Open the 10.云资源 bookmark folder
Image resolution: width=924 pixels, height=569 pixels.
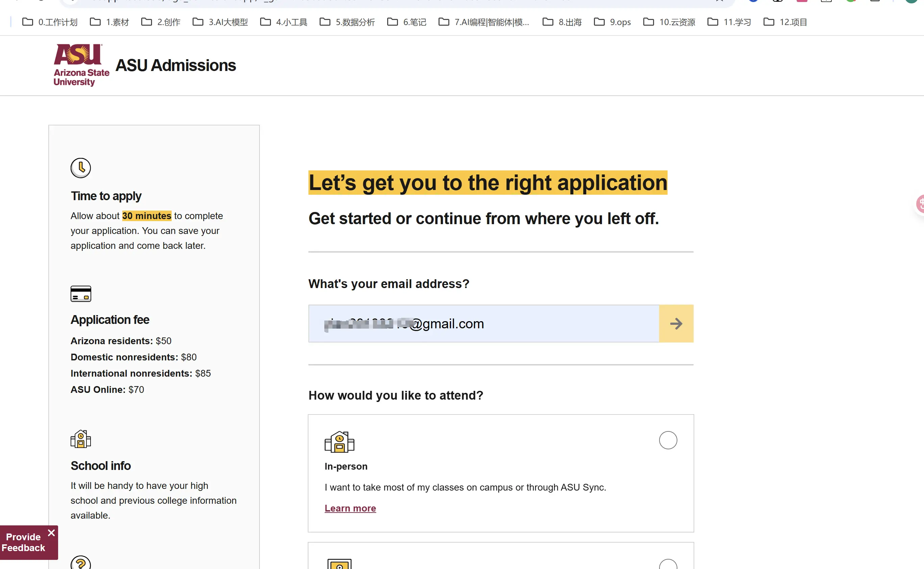point(669,22)
